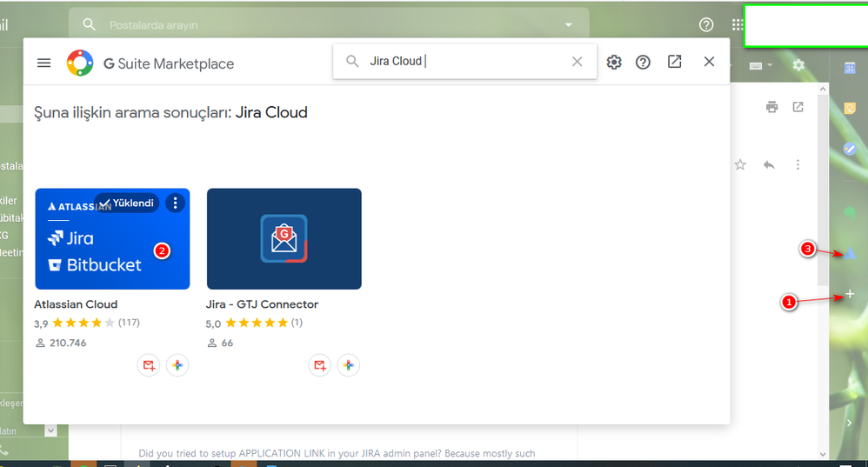Screen dimensions: 868x467
Task: Open Evernote add-on in the side panel
Action: pyautogui.click(x=850, y=212)
